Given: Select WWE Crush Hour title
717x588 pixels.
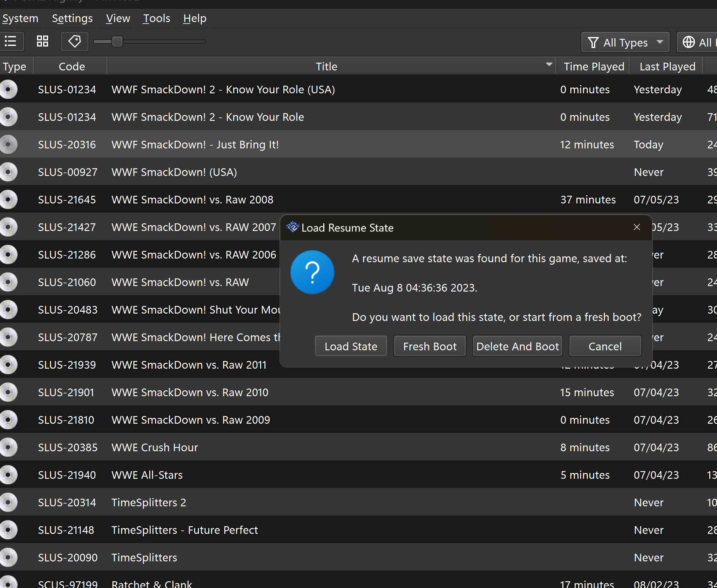Looking at the screenshot, I should click(x=155, y=447).
